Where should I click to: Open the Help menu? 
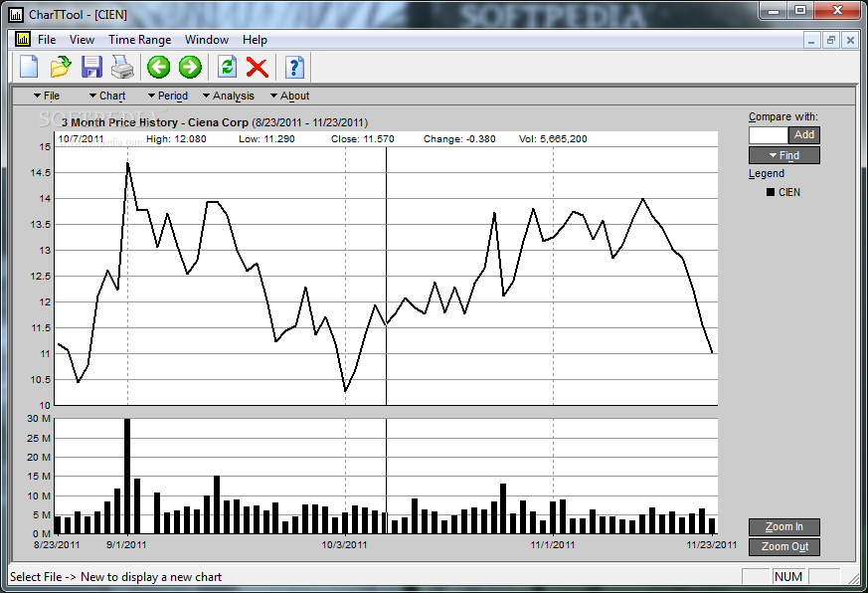pos(255,40)
